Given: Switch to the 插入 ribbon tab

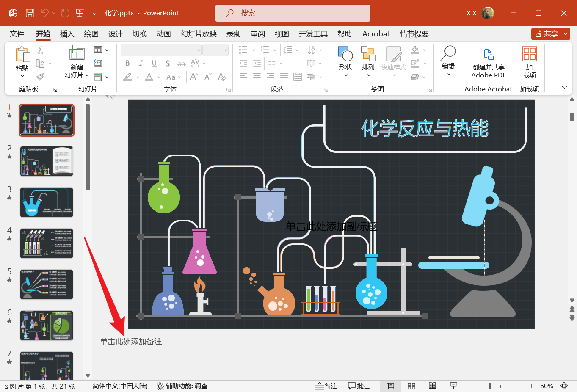Looking at the screenshot, I should (67, 34).
